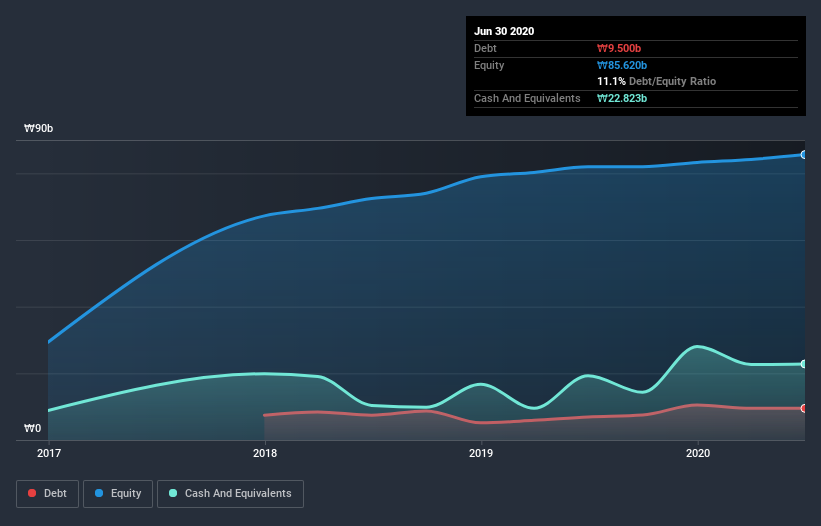Screen dimensions: 821x526
Task: Click the tooltip Cash And Equivalents label
Action: pyautogui.click(x=527, y=98)
